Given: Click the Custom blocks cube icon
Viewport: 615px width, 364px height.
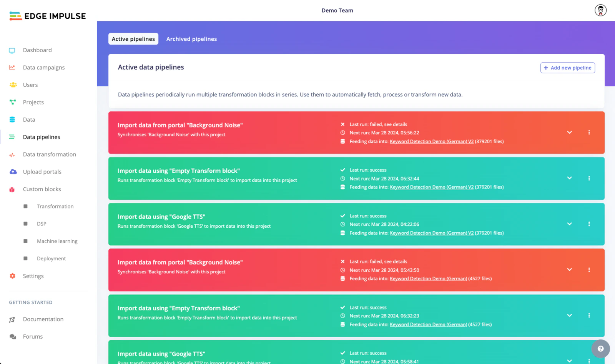Looking at the screenshot, I should 12,189.
